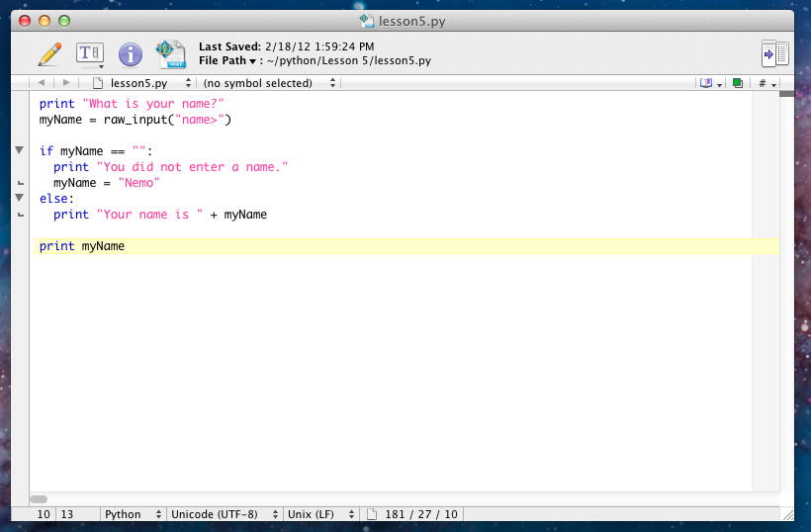Click the "Your name is " string
This screenshot has height=532, width=811.
(149, 215)
